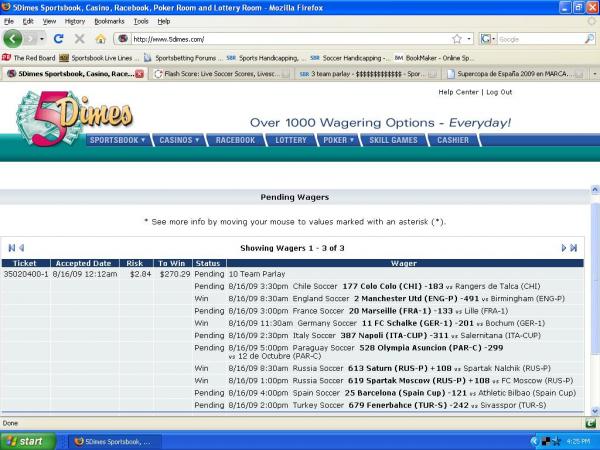Click the Log Out link
Screen dimensions: 600x450
(x=499, y=92)
